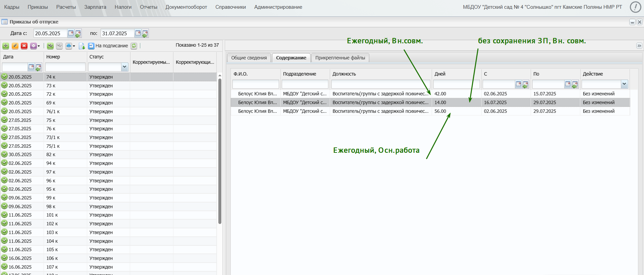Switch to the Прикрепленные файлы tab
The height and width of the screenshot is (275, 644).
(340, 58)
